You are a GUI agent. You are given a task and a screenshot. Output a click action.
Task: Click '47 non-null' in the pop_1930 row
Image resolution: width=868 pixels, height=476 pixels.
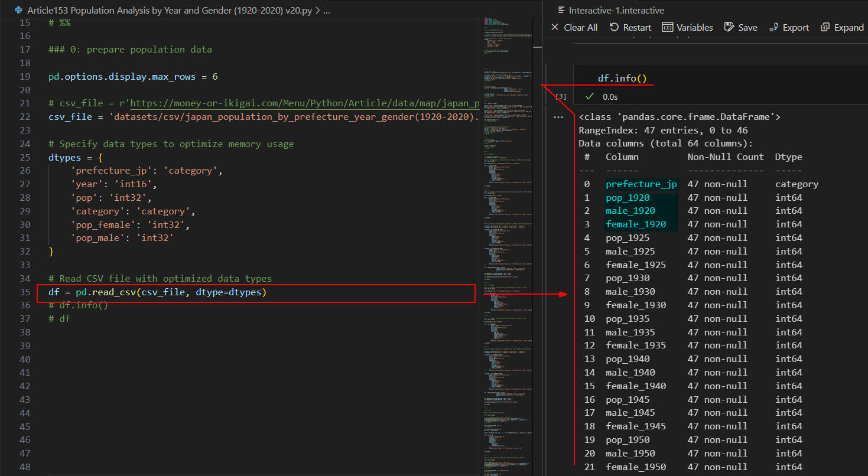[x=717, y=278]
